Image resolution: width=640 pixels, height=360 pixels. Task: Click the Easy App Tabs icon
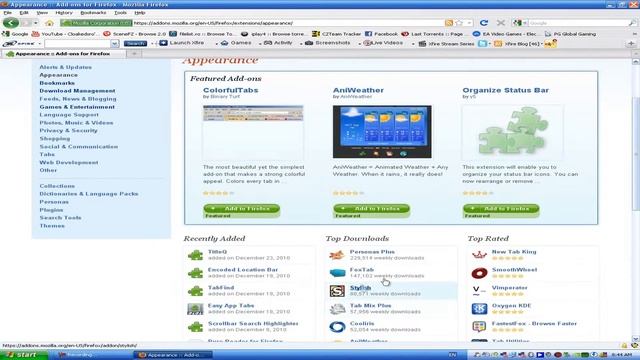pos(195,309)
